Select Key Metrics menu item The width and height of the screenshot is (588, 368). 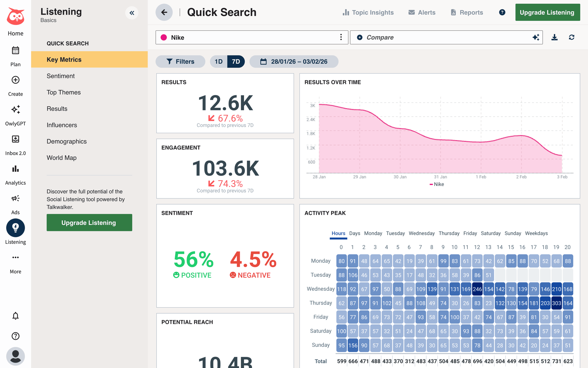[x=89, y=59]
